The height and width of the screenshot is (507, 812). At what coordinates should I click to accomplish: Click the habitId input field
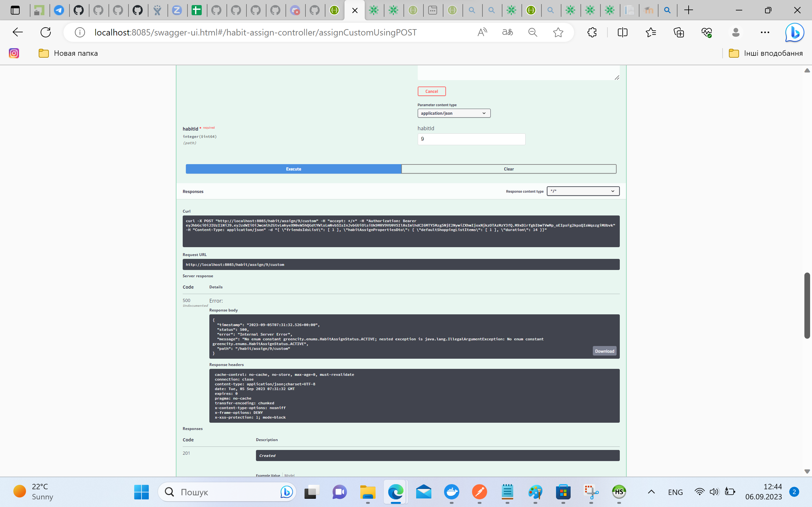click(x=471, y=139)
